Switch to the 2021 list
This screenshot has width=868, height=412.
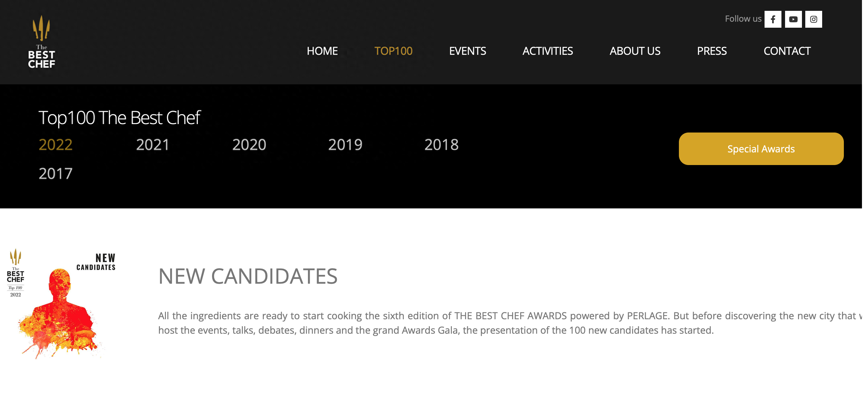coord(153,145)
